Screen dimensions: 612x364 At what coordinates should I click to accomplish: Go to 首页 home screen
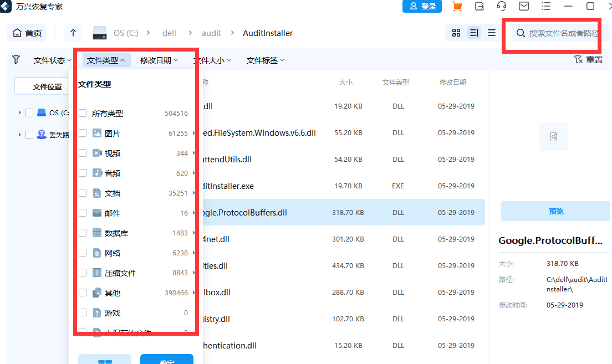[x=26, y=33]
